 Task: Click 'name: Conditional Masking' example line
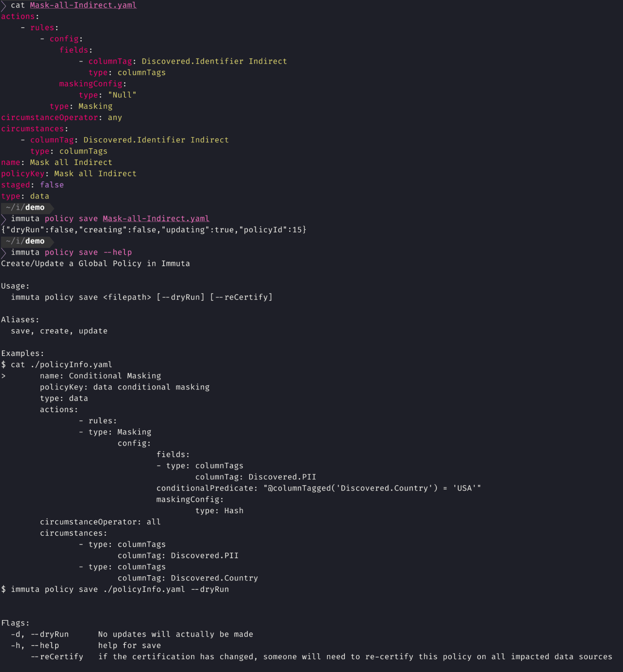click(x=101, y=376)
